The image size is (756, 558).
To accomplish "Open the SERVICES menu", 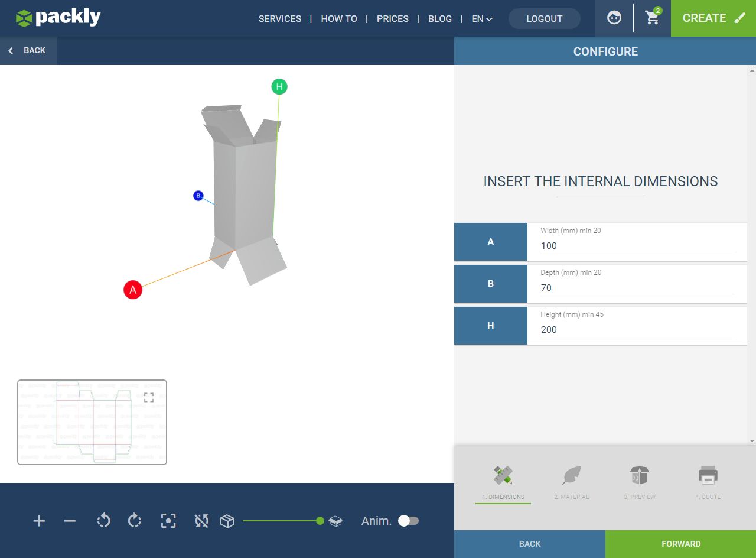I will pos(280,18).
